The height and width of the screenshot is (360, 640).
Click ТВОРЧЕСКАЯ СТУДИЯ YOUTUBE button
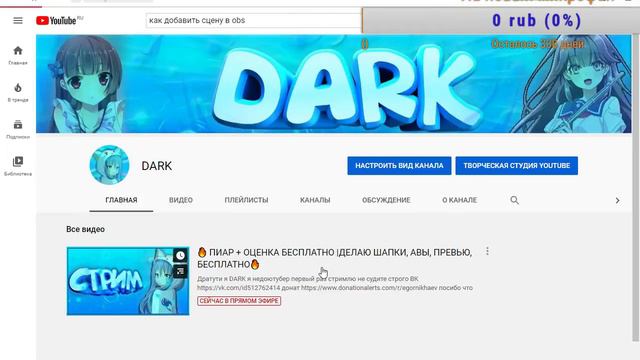click(517, 166)
